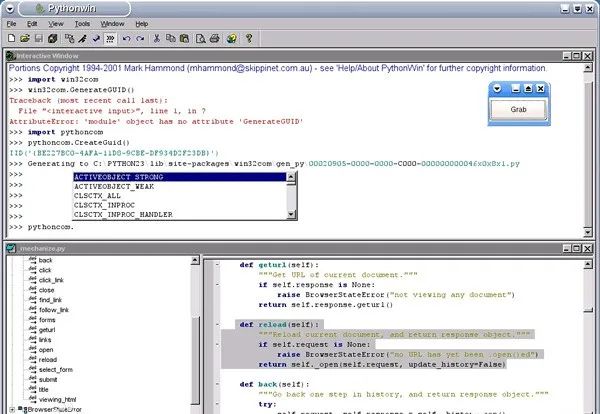Click the Paste clipboard icon
The height and width of the screenshot is (414, 600).
tap(184, 38)
